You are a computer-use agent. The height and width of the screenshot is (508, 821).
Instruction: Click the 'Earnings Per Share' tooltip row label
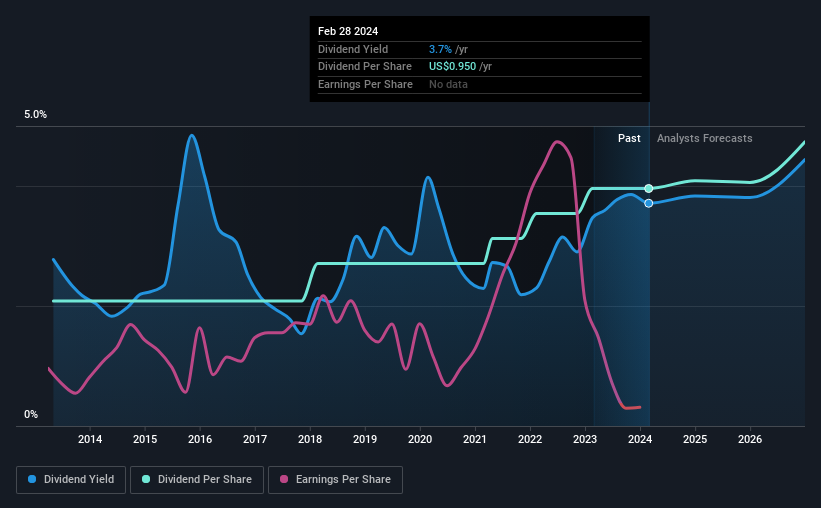coord(365,84)
